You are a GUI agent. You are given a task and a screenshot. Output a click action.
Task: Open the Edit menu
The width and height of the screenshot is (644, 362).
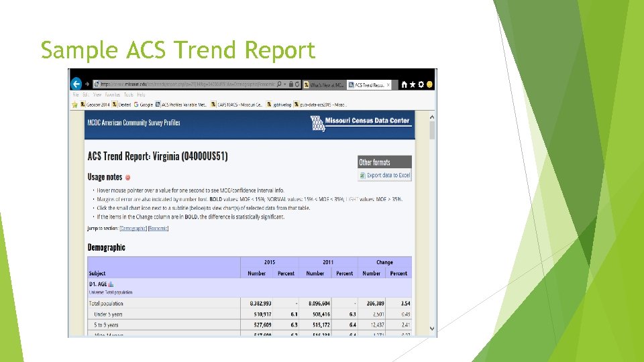pos(85,95)
